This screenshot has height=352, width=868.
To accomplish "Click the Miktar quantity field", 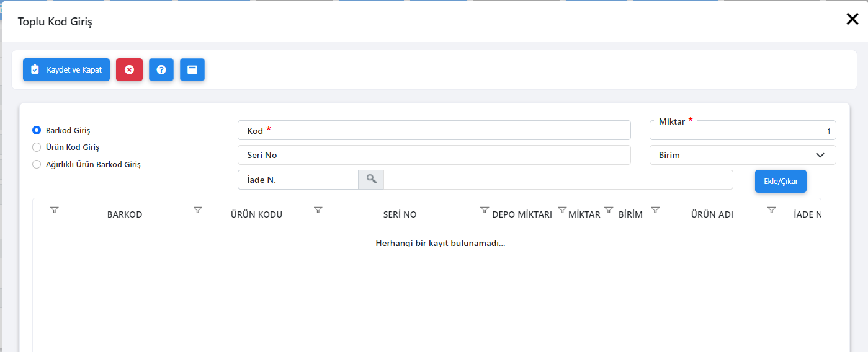I will (743, 131).
